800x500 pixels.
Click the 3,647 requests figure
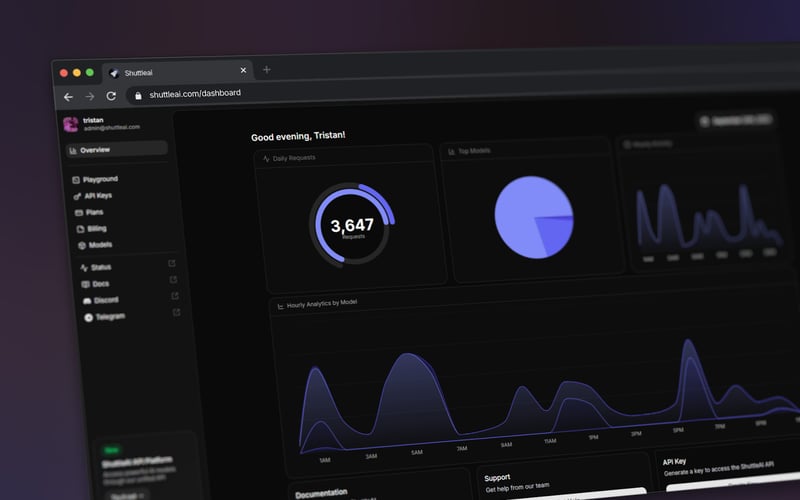click(352, 225)
